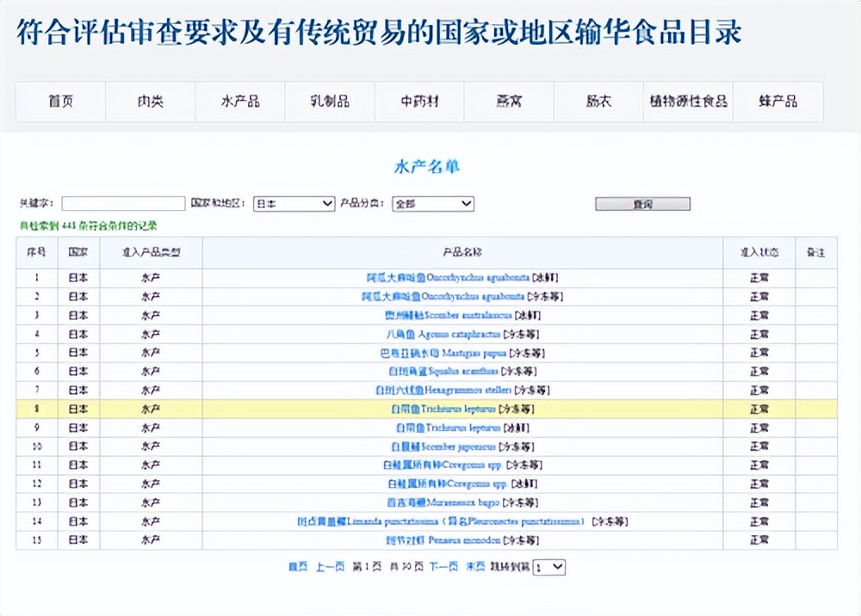Click the 产品名称 column header
This screenshot has height=616, width=861.
tap(462, 252)
